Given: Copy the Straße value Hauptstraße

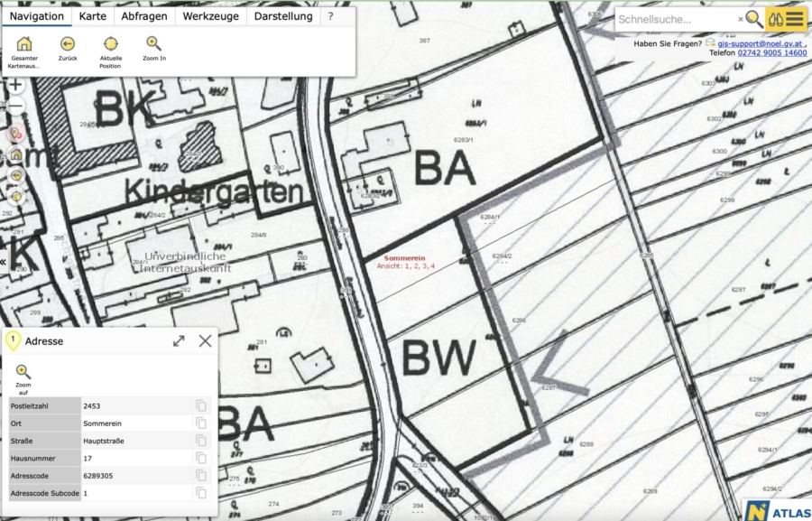Looking at the screenshot, I should (x=201, y=441).
